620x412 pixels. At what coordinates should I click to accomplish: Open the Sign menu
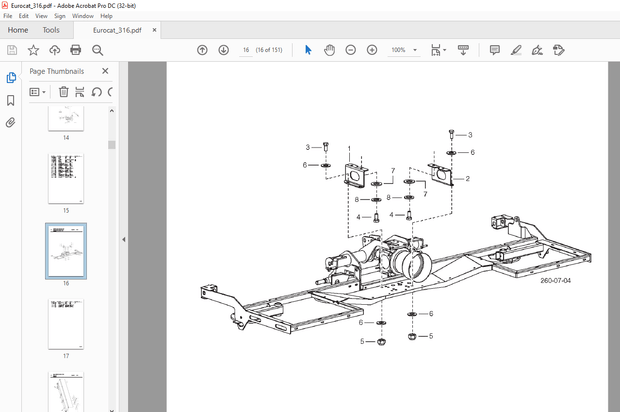(60, 16)
